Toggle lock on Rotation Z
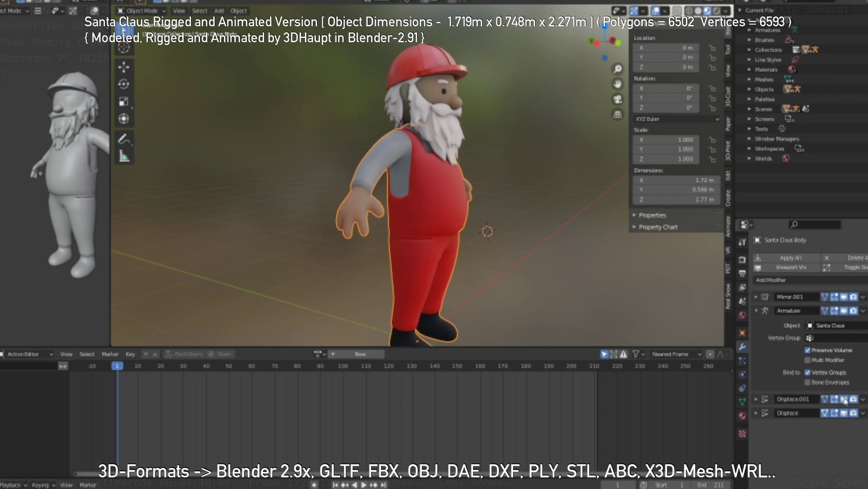 pos(712,108)
